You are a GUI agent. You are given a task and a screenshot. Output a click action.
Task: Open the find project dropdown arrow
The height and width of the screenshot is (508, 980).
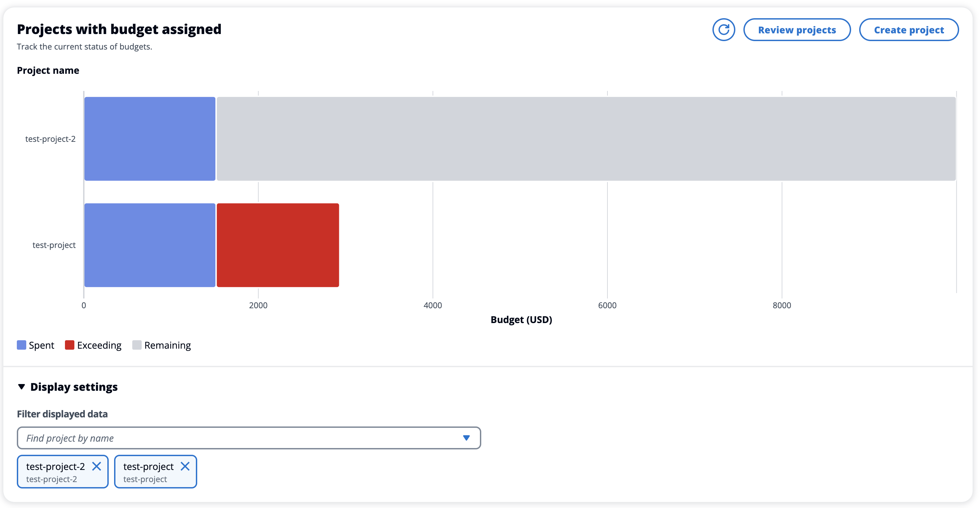(x=466, y=438)
